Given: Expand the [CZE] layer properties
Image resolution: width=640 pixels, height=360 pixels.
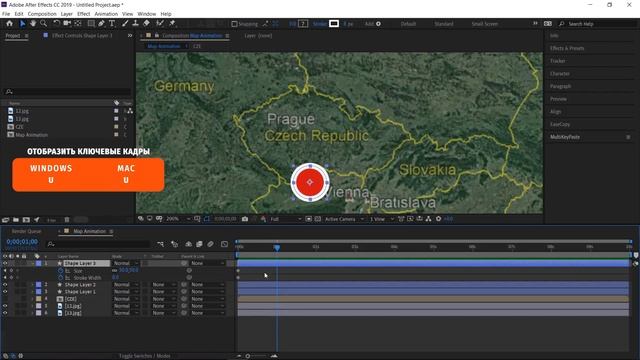Looking at the screenshot, I should (32, 299).
